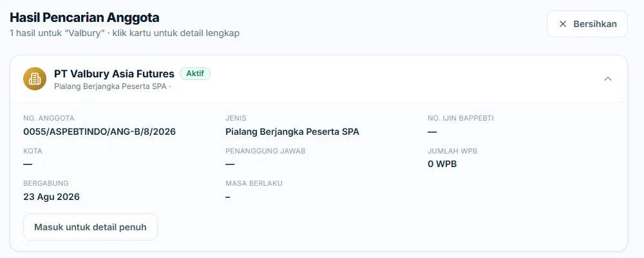The height and width of the screenshot is (258, 644).
Task: Collapse the PT Valbury Asia Futures card
Action: click(608, 79)
